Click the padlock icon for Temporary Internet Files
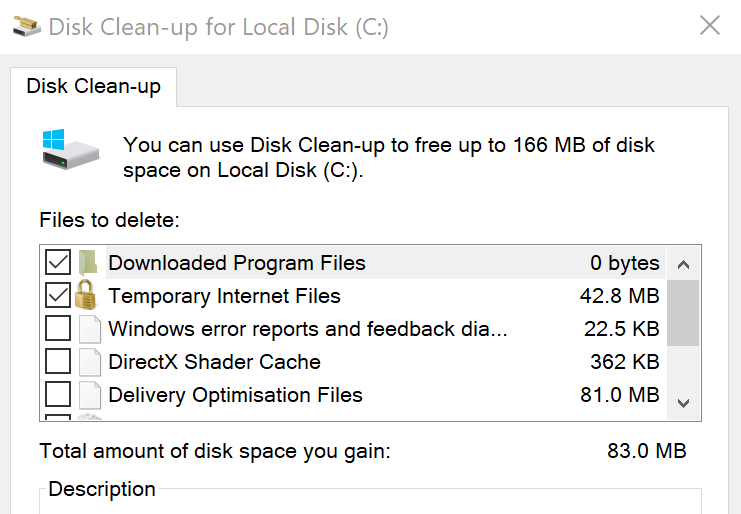The height and width of the screenshot is (514, 741). pos(86,295)
